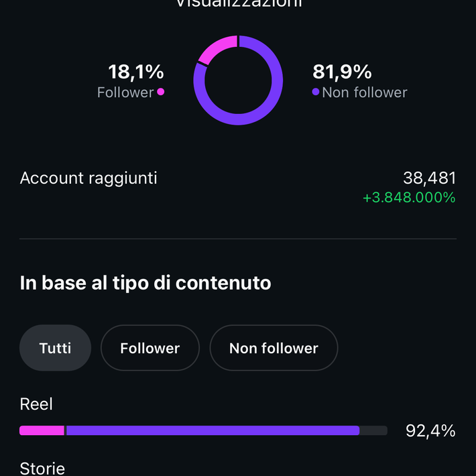The width and height of the screenshot is (476, 476).
Task: Click the purple dot beside the Non follower legend
Action: (316, 92)
